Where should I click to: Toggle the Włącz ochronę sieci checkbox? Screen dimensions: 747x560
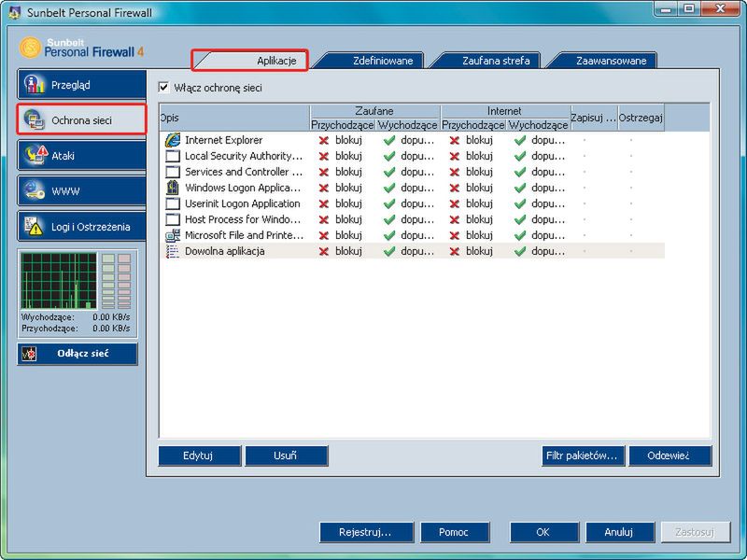click(x=164, y=88)
